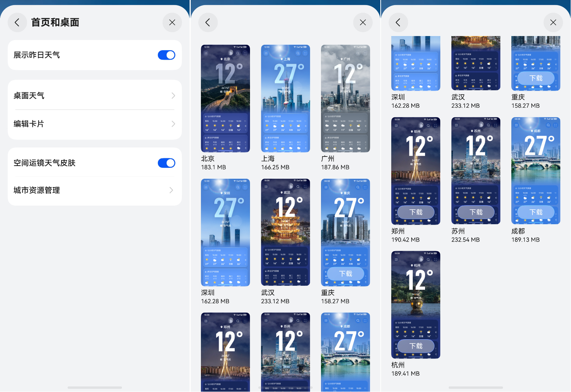
Task: Disable the 空间运镜天气皮肤 switch
Action: click(x=166, y=163)
